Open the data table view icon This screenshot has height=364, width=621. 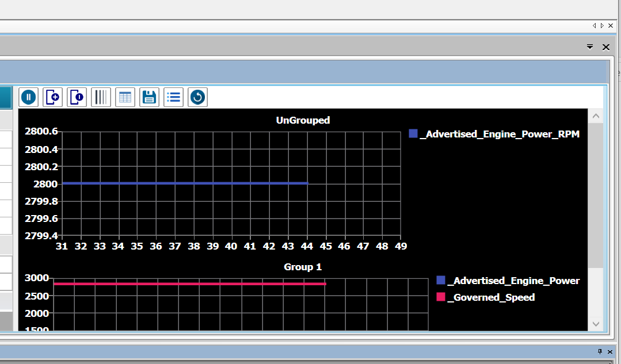(x=125, y=97)
